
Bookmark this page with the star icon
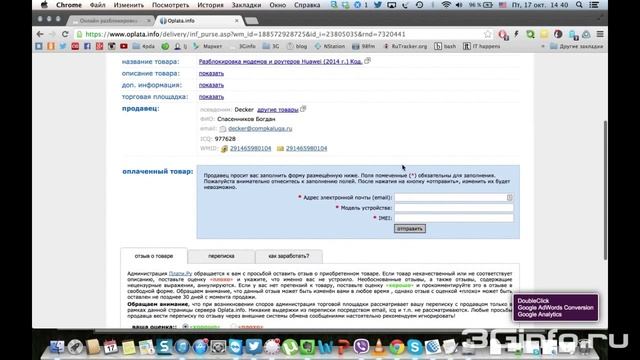(488, 34)
